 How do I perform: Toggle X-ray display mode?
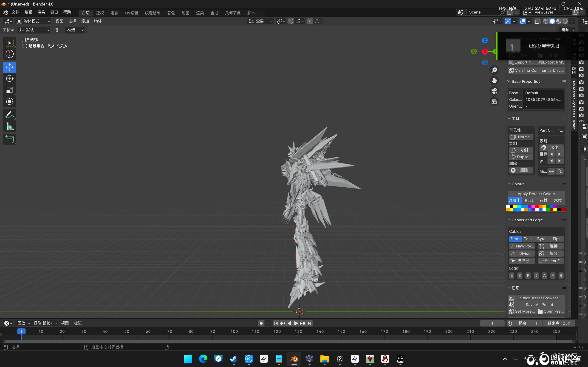(x=537, y=21)
